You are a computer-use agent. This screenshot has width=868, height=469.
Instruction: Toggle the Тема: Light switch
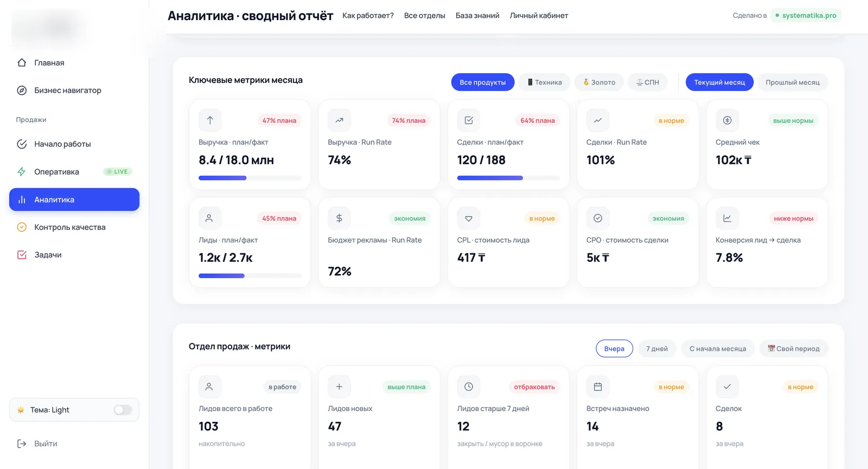(x=123, y=410)
